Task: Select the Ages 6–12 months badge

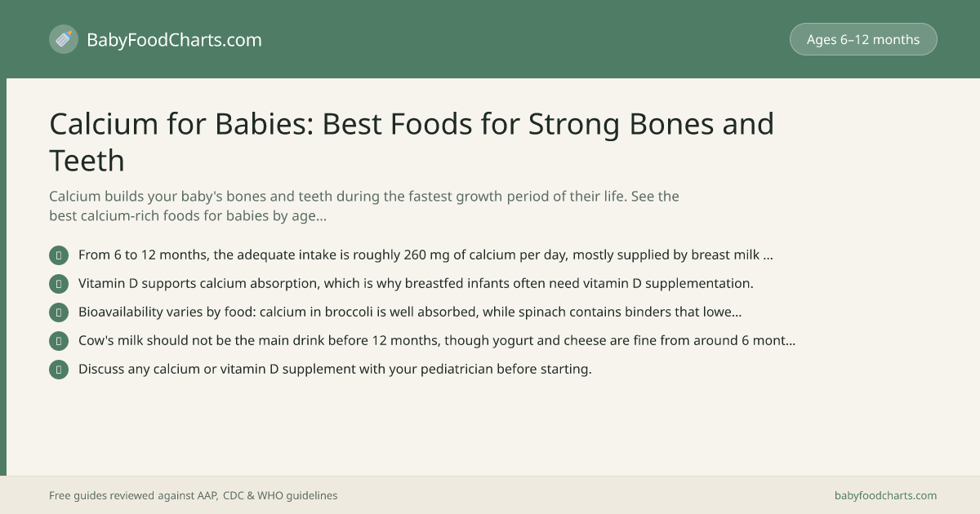Action: tap(863, 39)
